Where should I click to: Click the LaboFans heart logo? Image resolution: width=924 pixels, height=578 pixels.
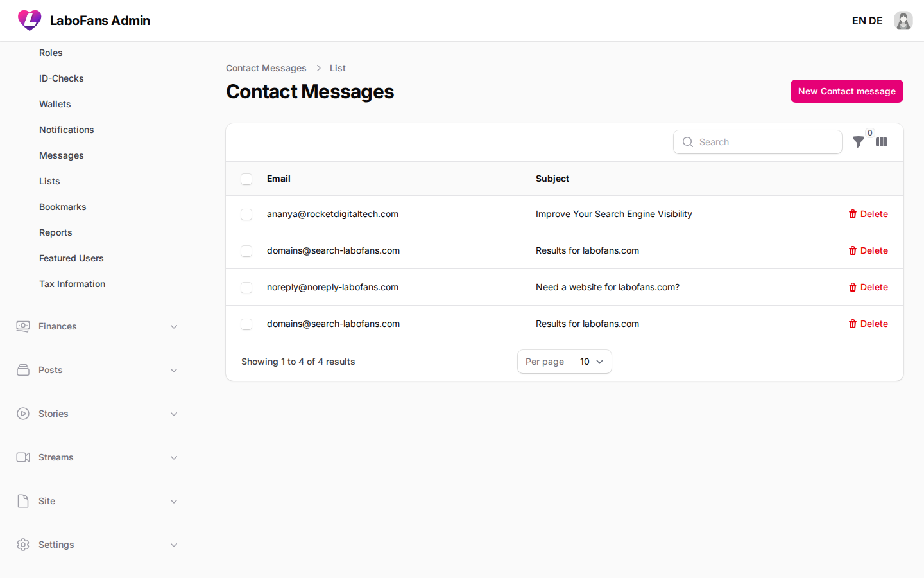tap(30, 21)
